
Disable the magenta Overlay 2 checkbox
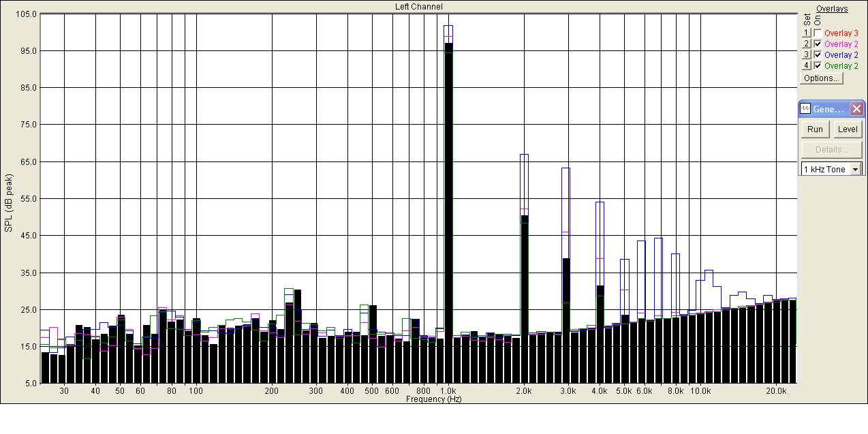click(x=818, y=44)
